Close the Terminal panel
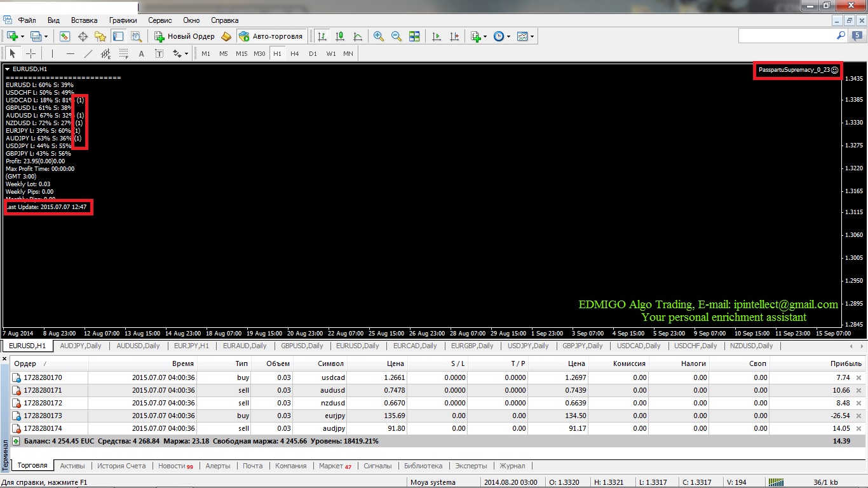868x488 pixels. 5,360
